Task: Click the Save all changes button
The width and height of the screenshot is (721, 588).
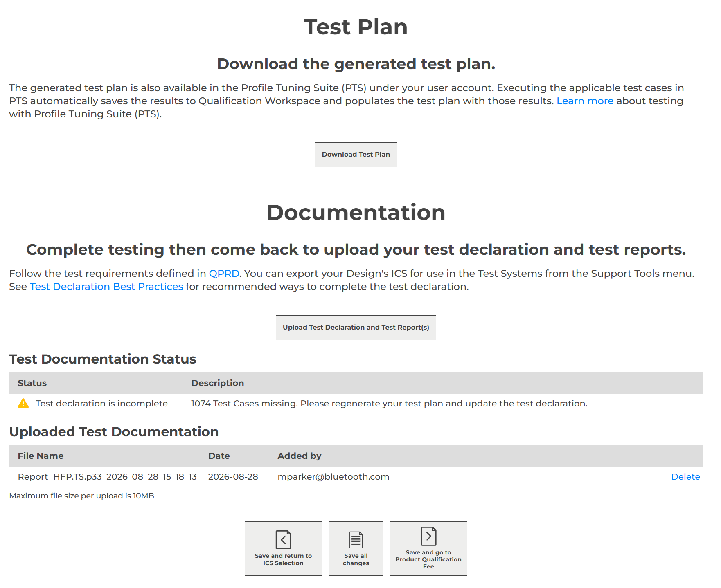Action: (x=356, y=548)
